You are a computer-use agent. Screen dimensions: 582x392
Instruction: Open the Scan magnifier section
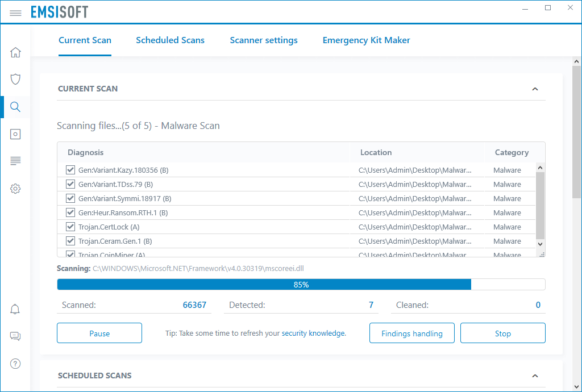[15, 106]
